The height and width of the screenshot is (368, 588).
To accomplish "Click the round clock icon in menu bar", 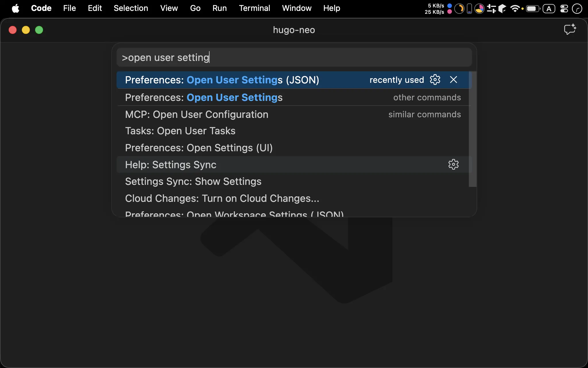I will (x=577, y=9).
